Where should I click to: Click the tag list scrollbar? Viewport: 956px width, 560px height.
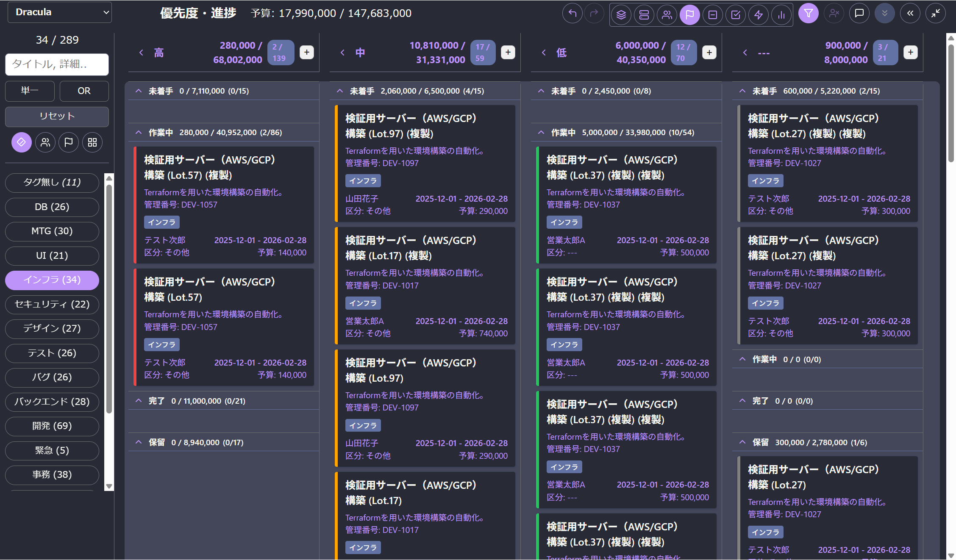[109, 297]
